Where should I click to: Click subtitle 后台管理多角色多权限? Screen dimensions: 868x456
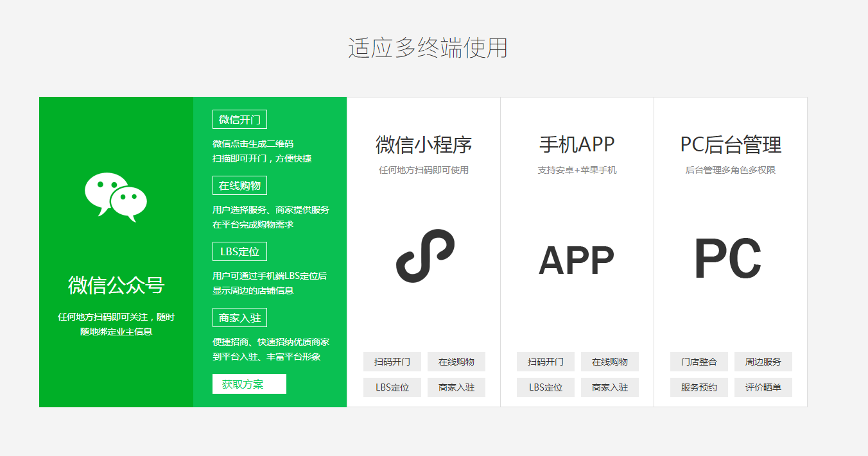731,171
